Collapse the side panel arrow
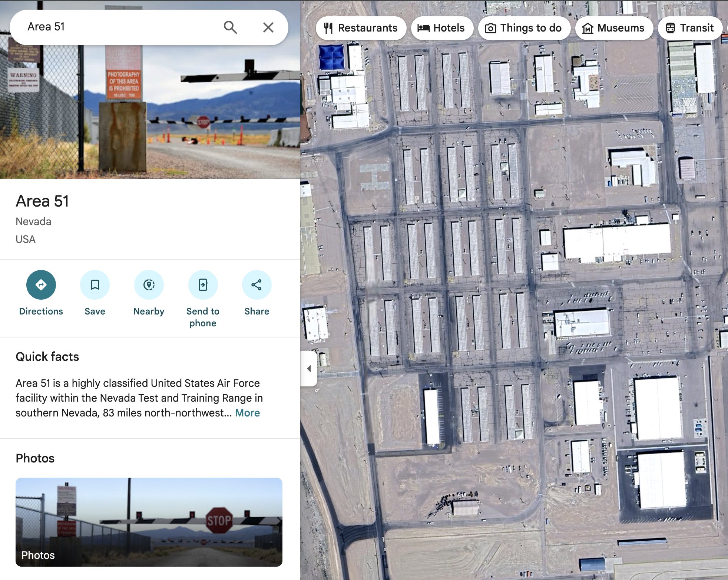This screenshot has width=728, height=580. coord(309,369)
